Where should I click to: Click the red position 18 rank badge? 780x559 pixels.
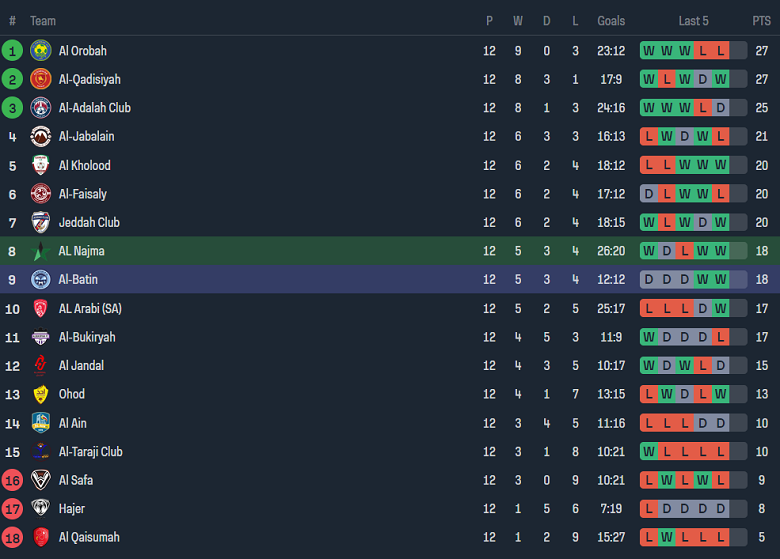12,537
